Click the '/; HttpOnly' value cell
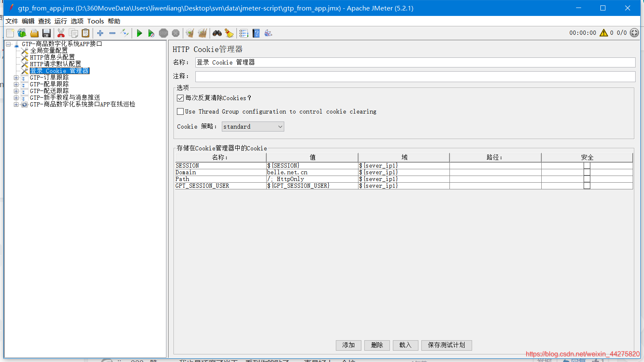The height and width of the screenshot is (362, 644). (312, 179)
